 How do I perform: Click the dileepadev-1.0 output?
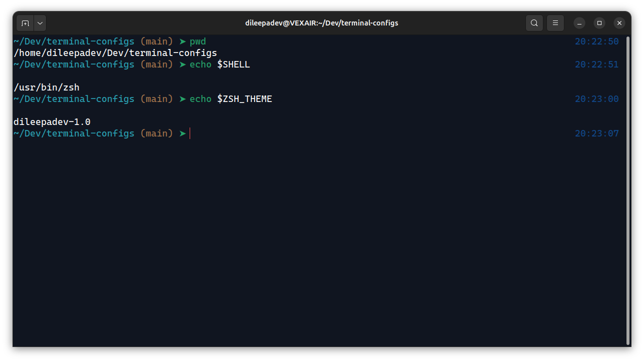(x=52, y=122)
